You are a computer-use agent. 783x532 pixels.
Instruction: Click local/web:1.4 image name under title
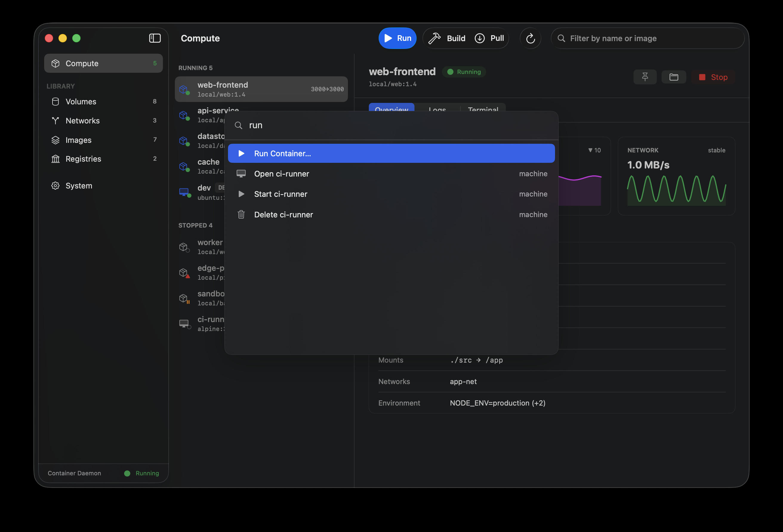click(x=392, y=84)
